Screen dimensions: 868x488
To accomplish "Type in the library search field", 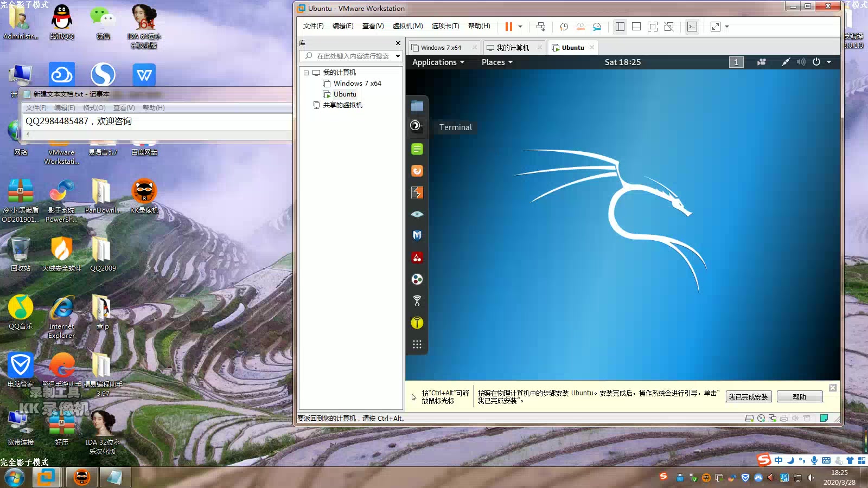I will click(350, 56).
